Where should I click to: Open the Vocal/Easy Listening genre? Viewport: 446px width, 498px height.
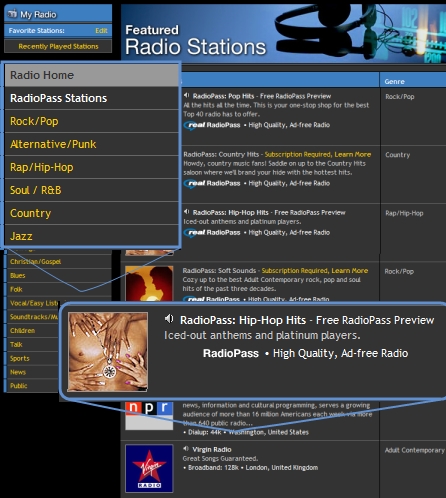34,303
